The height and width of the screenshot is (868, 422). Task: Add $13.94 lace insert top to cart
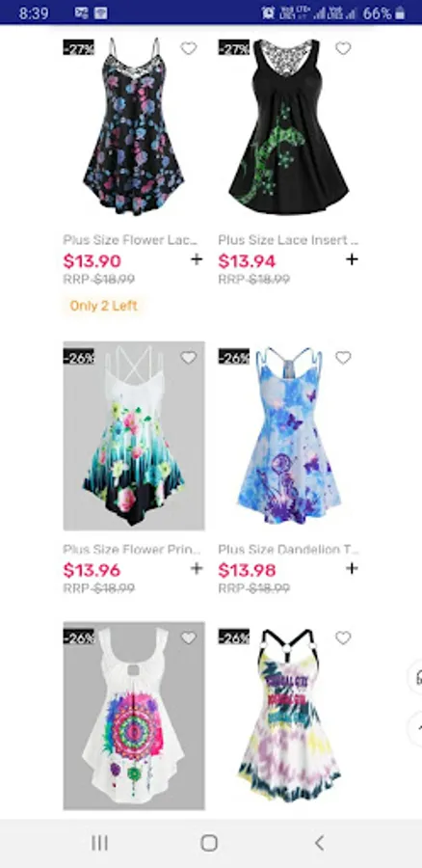point(352,259)
